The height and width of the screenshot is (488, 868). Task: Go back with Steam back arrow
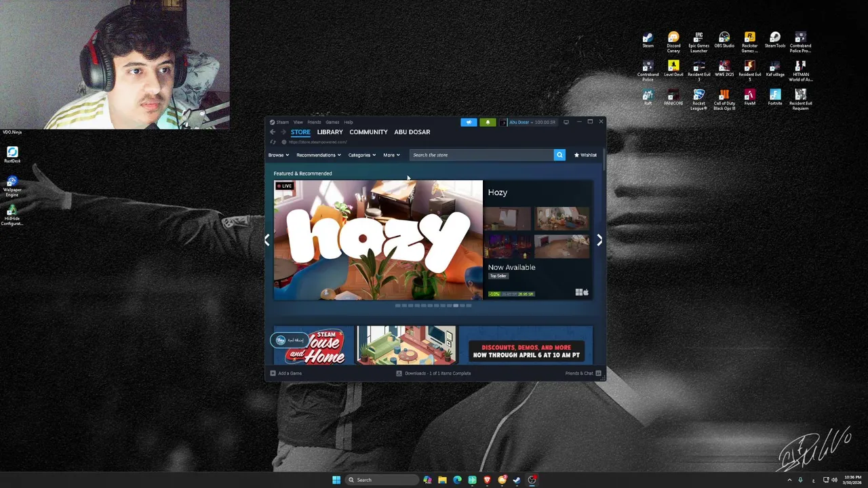pyautogui.click(x=273, y=132)
